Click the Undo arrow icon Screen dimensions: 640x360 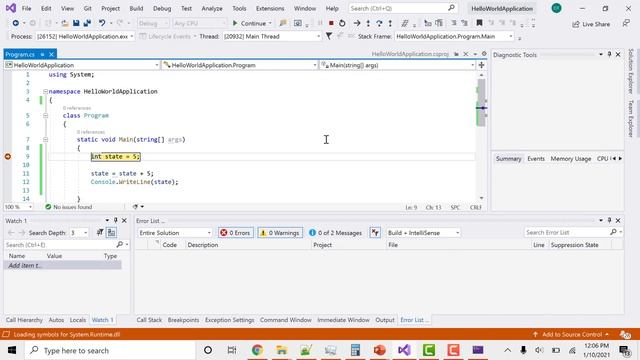102,23
